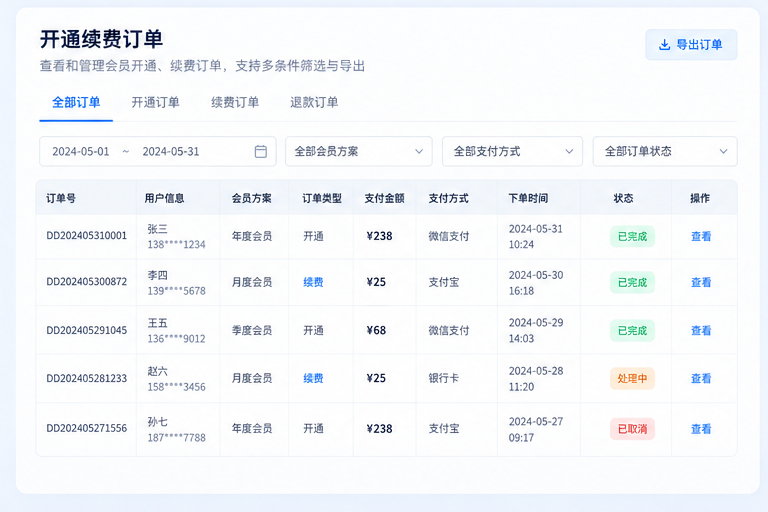Click the 状态 column header
This screenshot has height=512, width=768.
point(624,198)
